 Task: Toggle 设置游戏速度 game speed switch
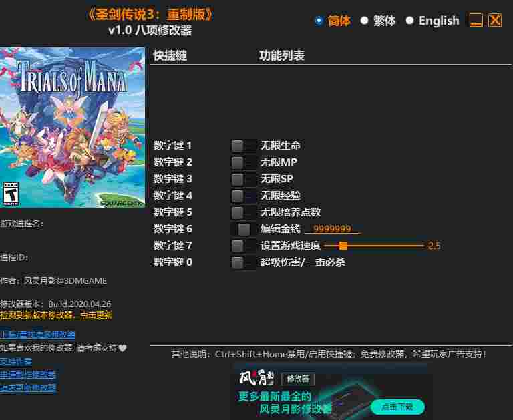tap(243, 246)
